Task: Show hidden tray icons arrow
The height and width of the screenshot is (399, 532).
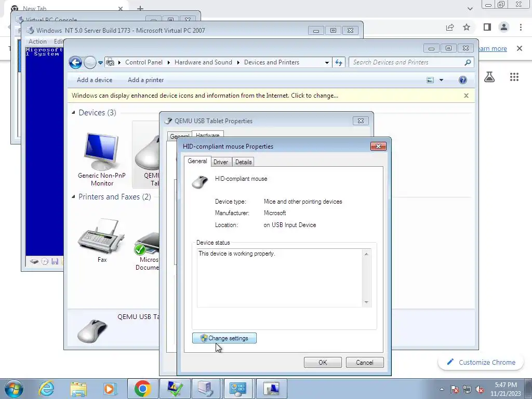Action: coord(442,389)
